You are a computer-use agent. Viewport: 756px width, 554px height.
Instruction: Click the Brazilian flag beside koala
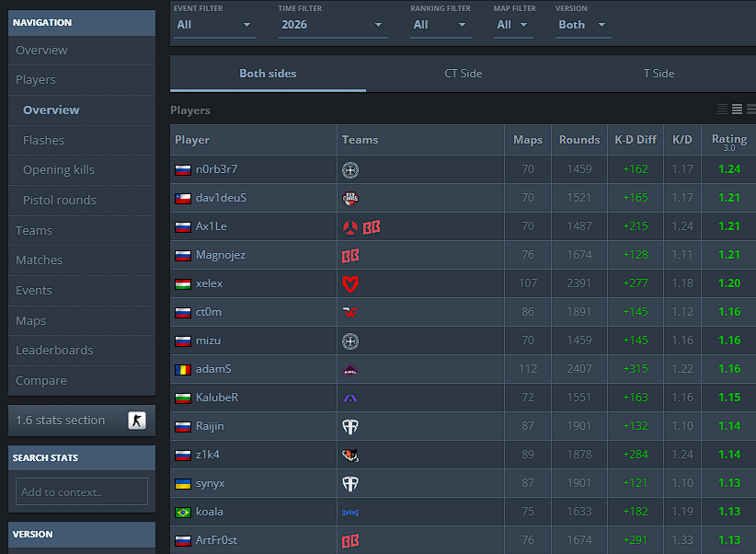pyautogui.click(x=183, y=512)
